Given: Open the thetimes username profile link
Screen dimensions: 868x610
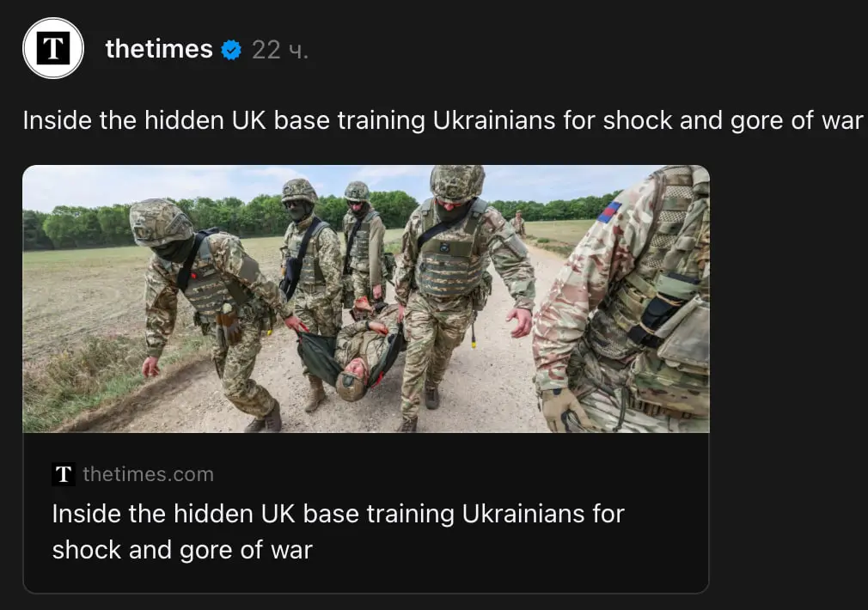Looking at the screenshot, I should [x=159, y=49].
